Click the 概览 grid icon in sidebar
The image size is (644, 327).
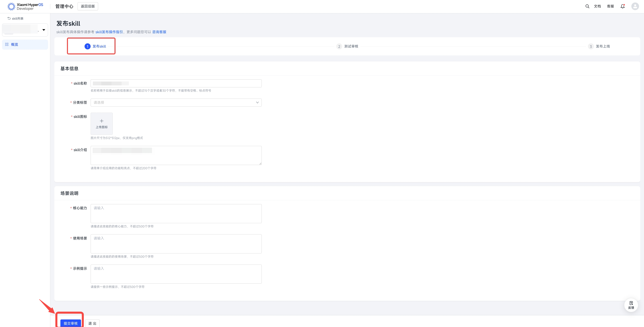[7, 44]
